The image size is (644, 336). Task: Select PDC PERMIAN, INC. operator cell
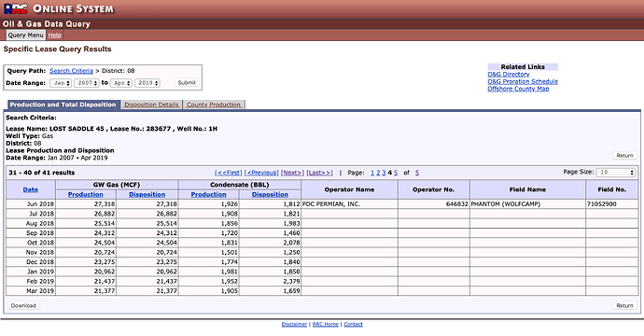[x=349, y=204]
